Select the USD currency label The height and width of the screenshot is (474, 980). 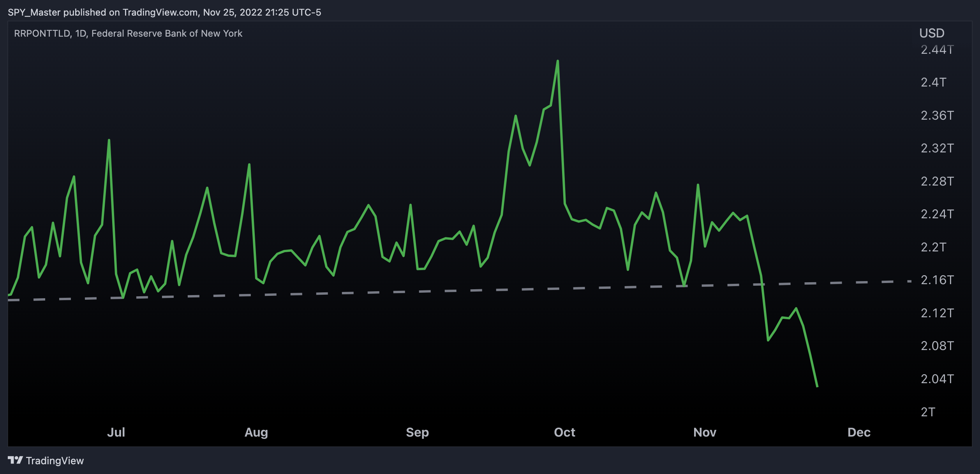coord(932,33)
